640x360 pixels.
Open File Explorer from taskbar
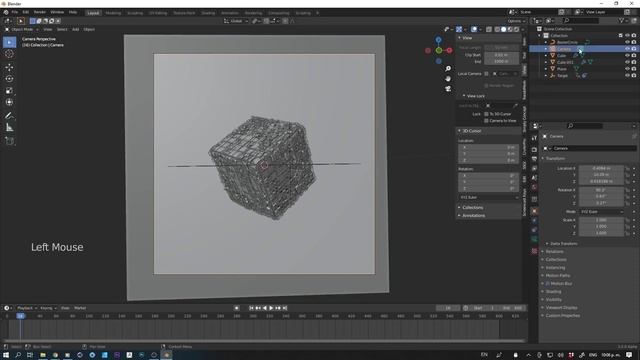pyautogui.click(x=42, y=355)
